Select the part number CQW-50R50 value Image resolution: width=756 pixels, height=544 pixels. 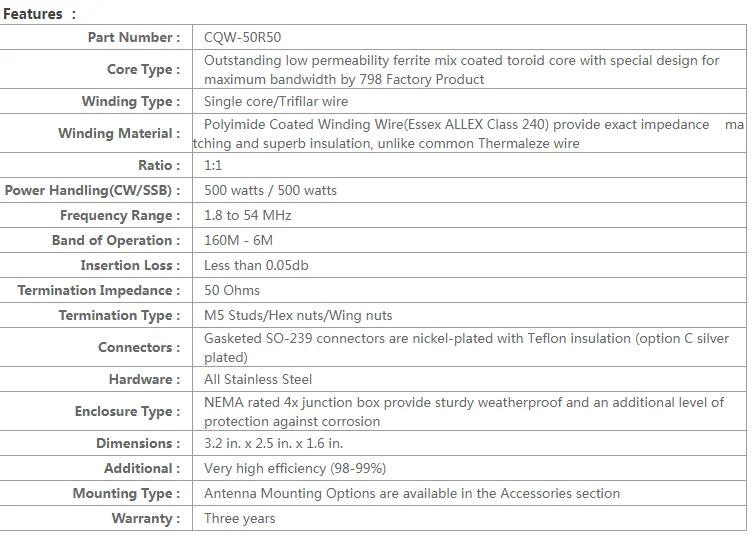click(242, 37)
